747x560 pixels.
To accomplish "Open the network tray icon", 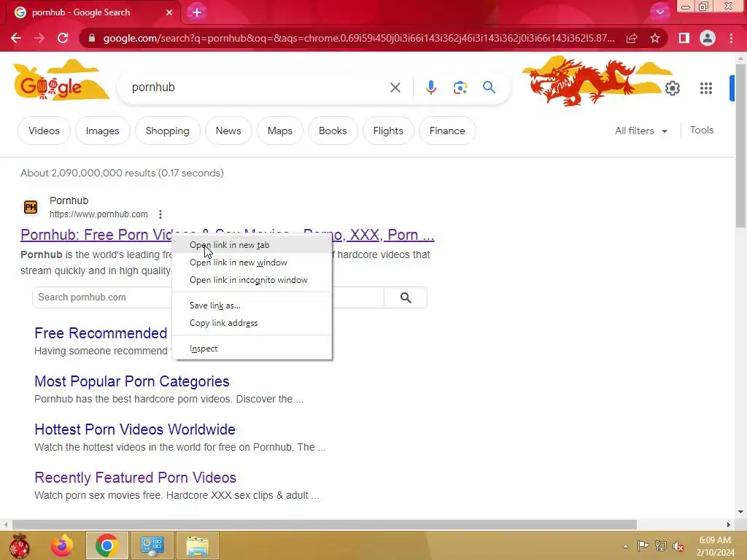I will click(660, 546).
